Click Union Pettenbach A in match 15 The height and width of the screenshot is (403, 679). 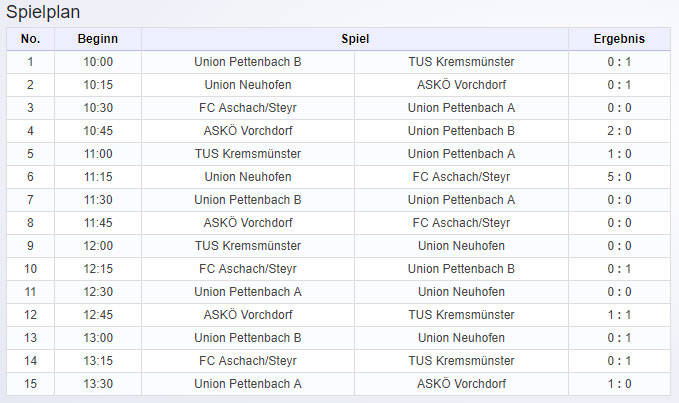click(248, 384)
